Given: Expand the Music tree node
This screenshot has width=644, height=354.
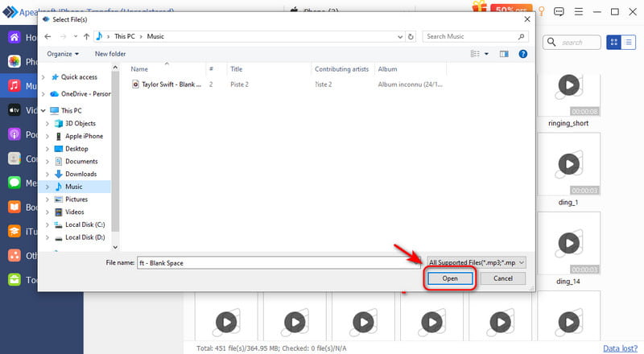Looking at the screenshot, I should click(47, 187).
